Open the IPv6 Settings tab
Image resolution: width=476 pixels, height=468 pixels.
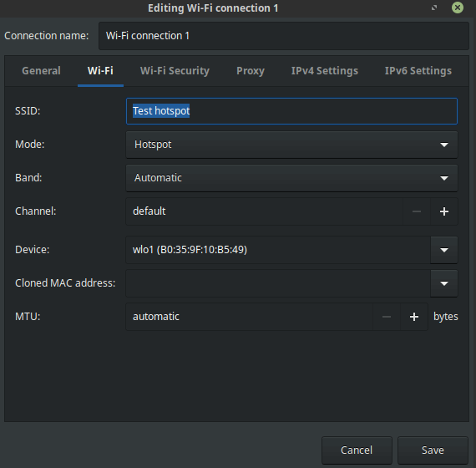coord(418,71)
